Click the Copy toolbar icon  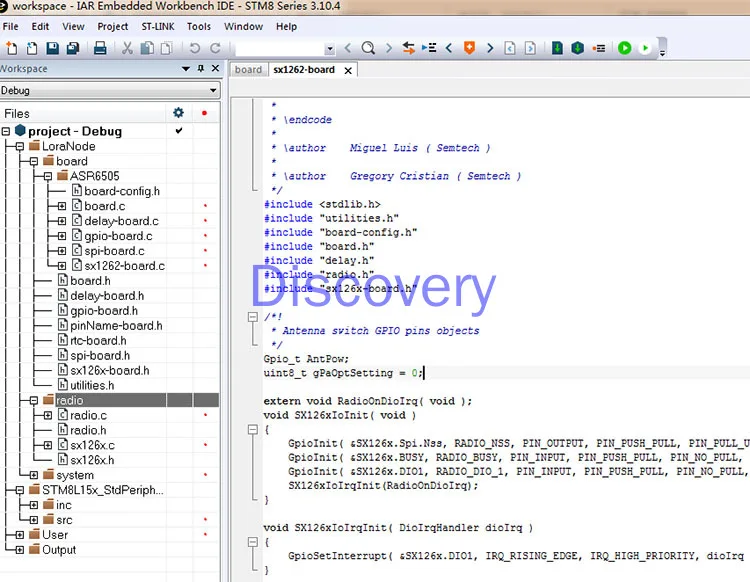pos(147,48)
